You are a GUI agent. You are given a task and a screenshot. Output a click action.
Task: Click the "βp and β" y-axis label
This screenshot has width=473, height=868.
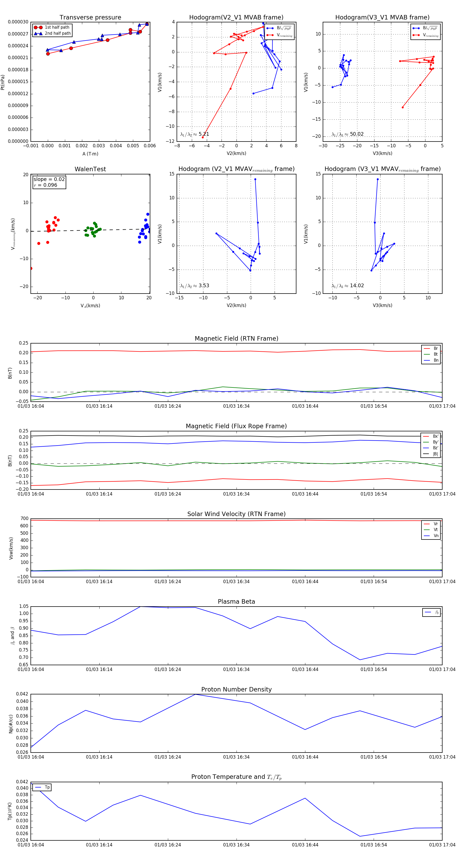pos(12,636)
